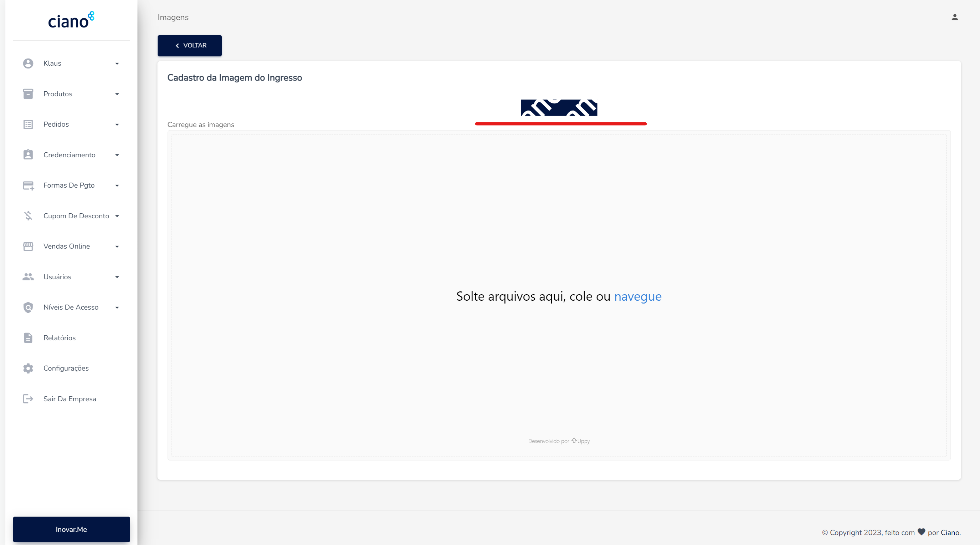This screenshot has height=545, width=980.
Task: Click the uploaded ticket image thumbnail
Action: [x=559, y=108]
